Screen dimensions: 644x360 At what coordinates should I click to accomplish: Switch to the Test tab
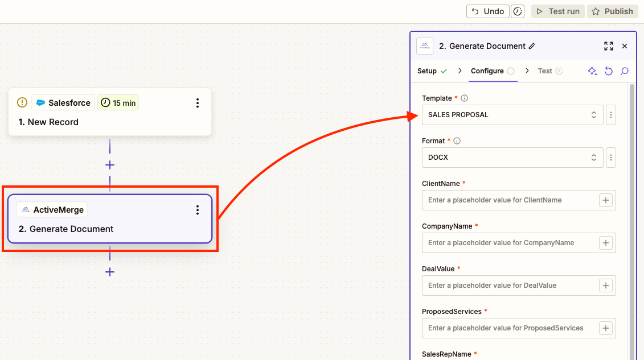point(545,71)
